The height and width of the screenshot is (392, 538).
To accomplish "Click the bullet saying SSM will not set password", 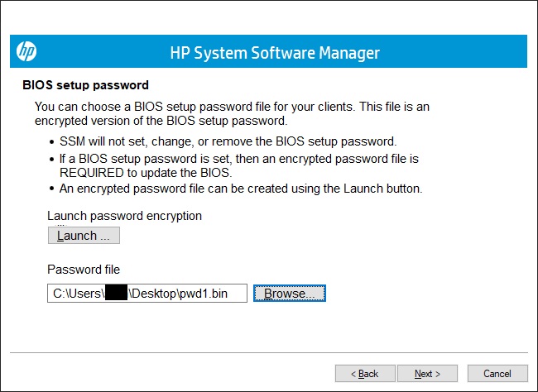I will [x=228, y=141].
